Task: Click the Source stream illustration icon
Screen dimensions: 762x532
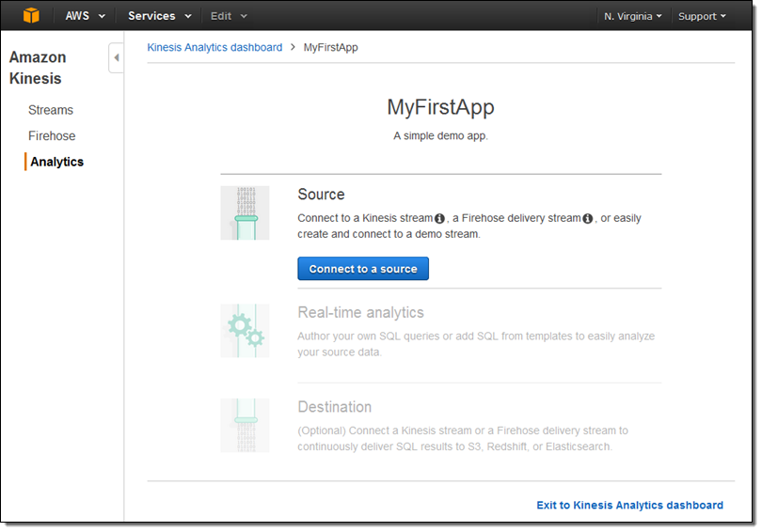Action: click(x=245, y=212)
